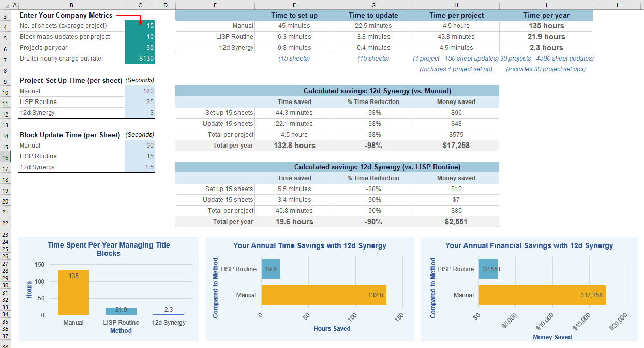Click the '-88%' time reduction cell
This screenshot has height=348, width=644.
[373, 189]
